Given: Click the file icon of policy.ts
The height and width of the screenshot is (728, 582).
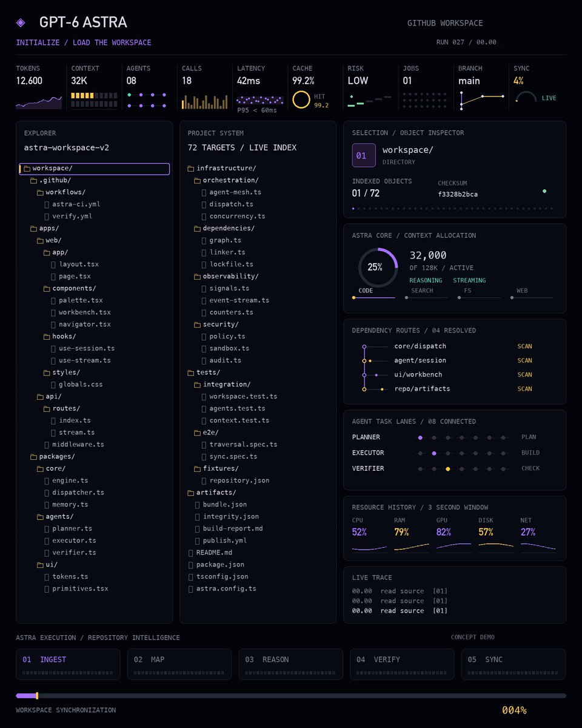Looking at the screenshot, I should point(204,336).
